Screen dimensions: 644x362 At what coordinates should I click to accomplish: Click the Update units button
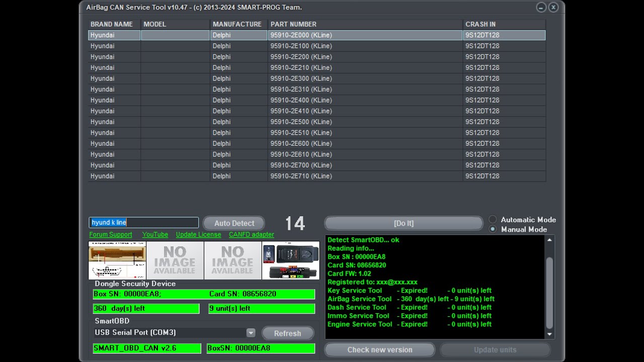[495, 350]
